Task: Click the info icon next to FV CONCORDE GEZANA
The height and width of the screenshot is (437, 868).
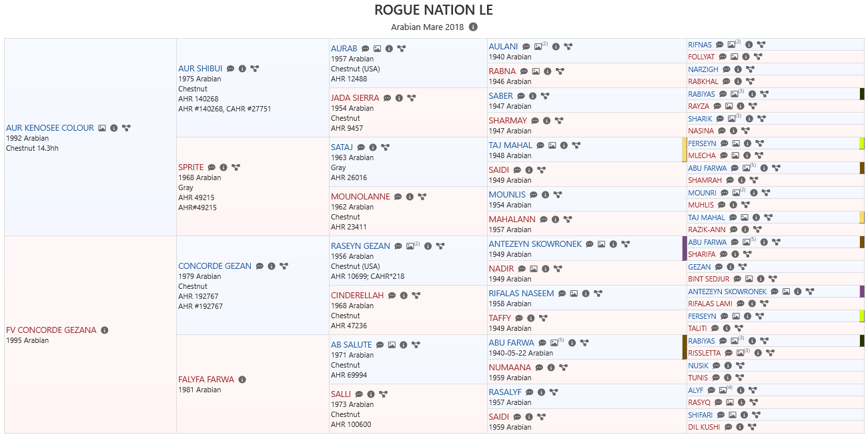Action: pyautogui.click(x=105, y=330)
